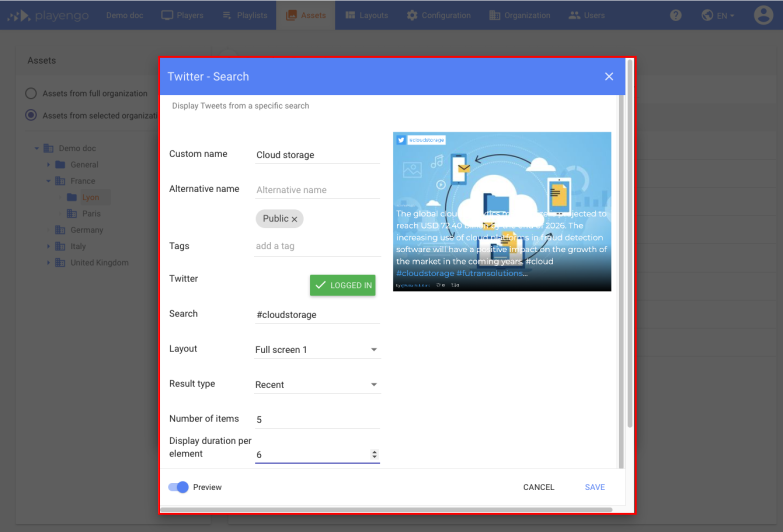Click the France organization icon
This screenshot has height=532, width=783.
[x=60, y=181]
